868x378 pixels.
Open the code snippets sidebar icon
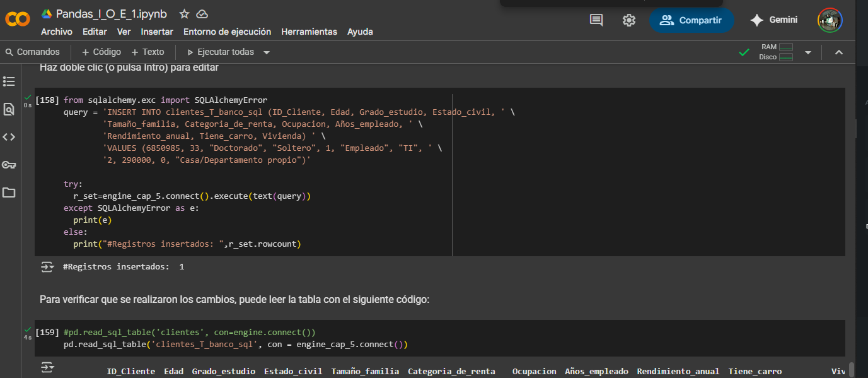click(9, 137)
